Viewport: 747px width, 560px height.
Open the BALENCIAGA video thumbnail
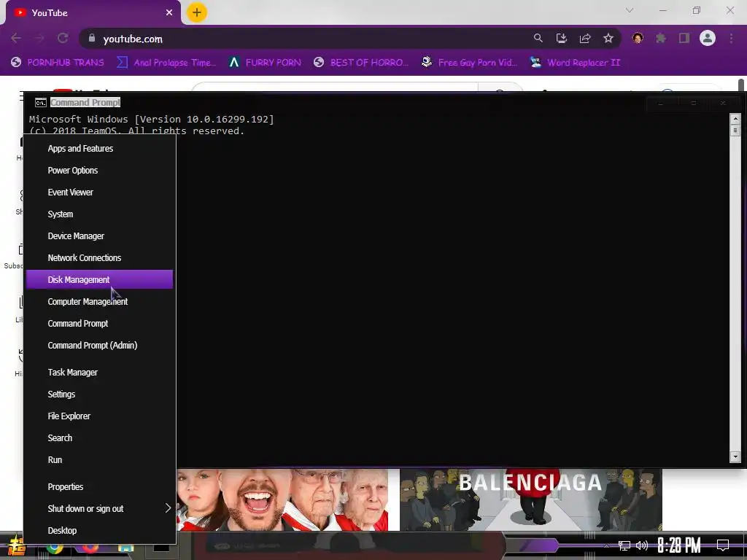(x=531, y=499)
